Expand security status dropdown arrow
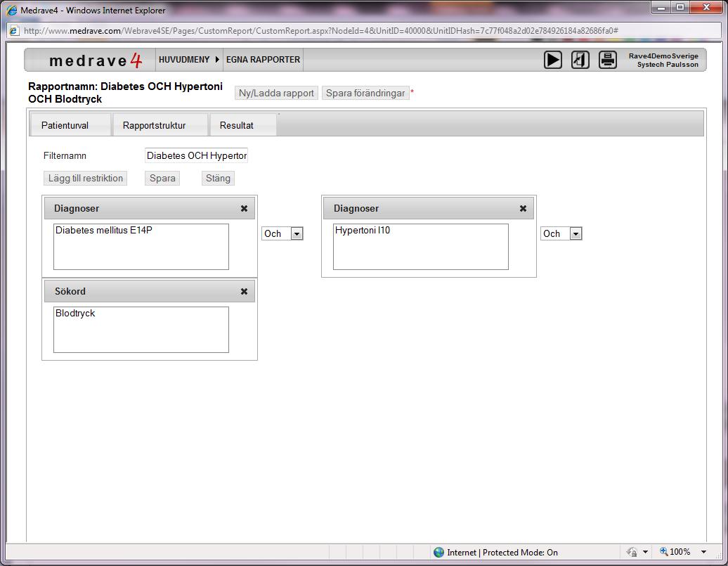 645,552
